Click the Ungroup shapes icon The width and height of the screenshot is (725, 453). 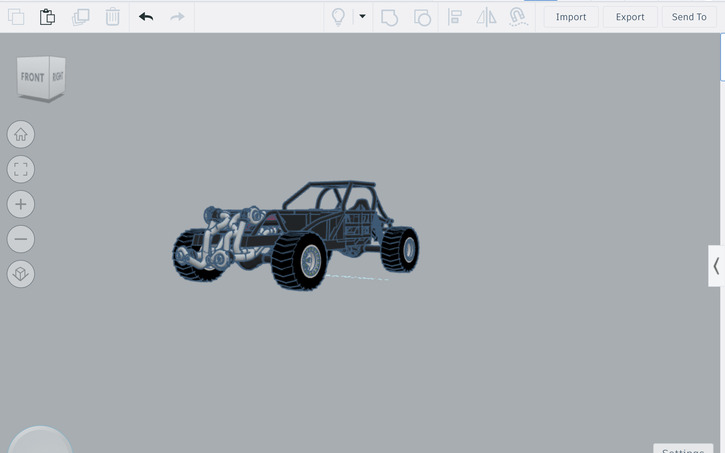(x=422, y=18)
